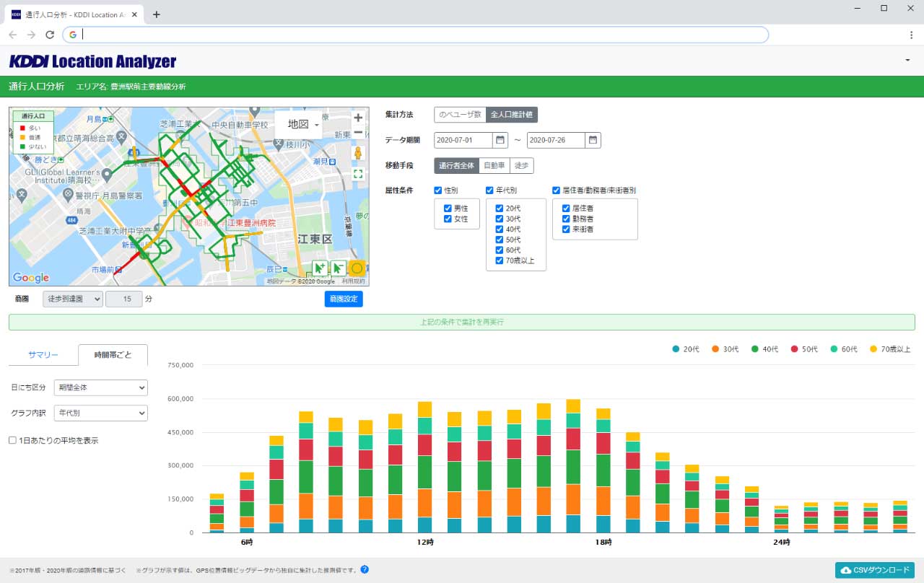Open the start date calendar picker
Image resolution: width=924 pixels, height=583 pixels.
point(500,140)
